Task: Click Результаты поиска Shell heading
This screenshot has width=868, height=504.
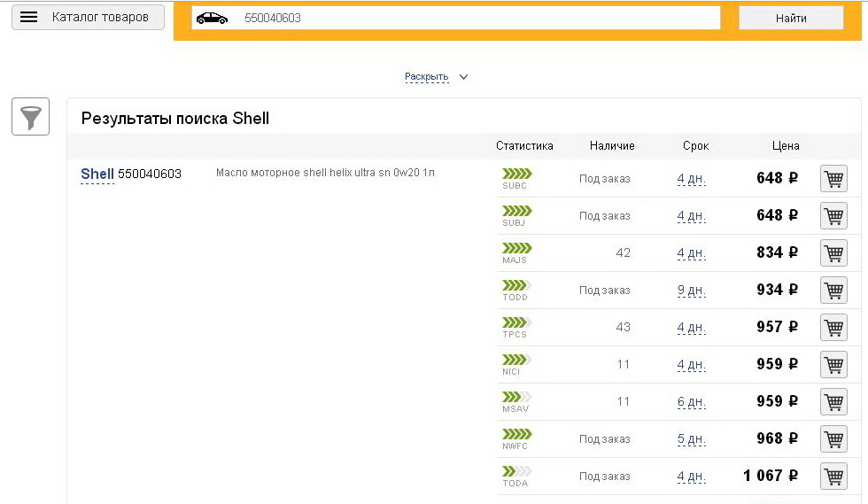Action: click(175, 118)
